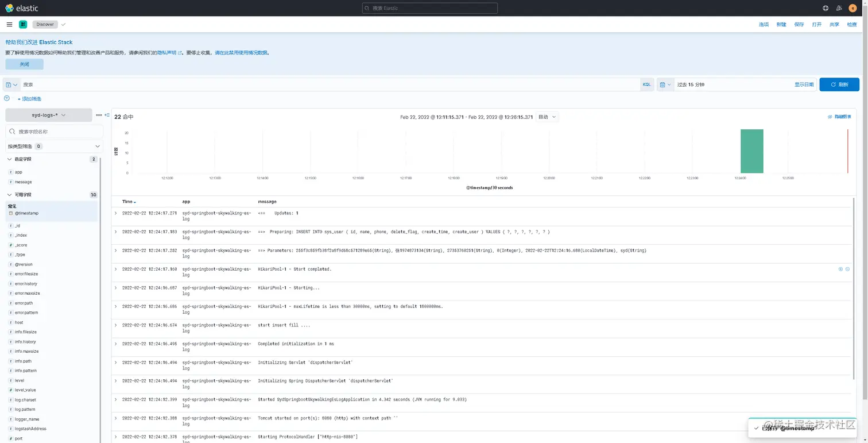Screen dimensions: 868x443
Task: Open the Share menu item
Action: [x=834, y=24]
